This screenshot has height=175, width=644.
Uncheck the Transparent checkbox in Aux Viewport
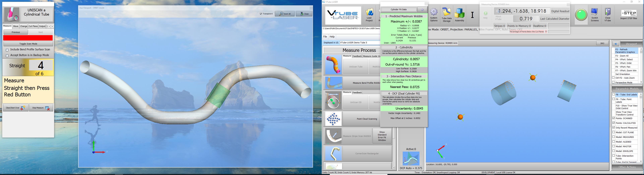click(261, 14)
